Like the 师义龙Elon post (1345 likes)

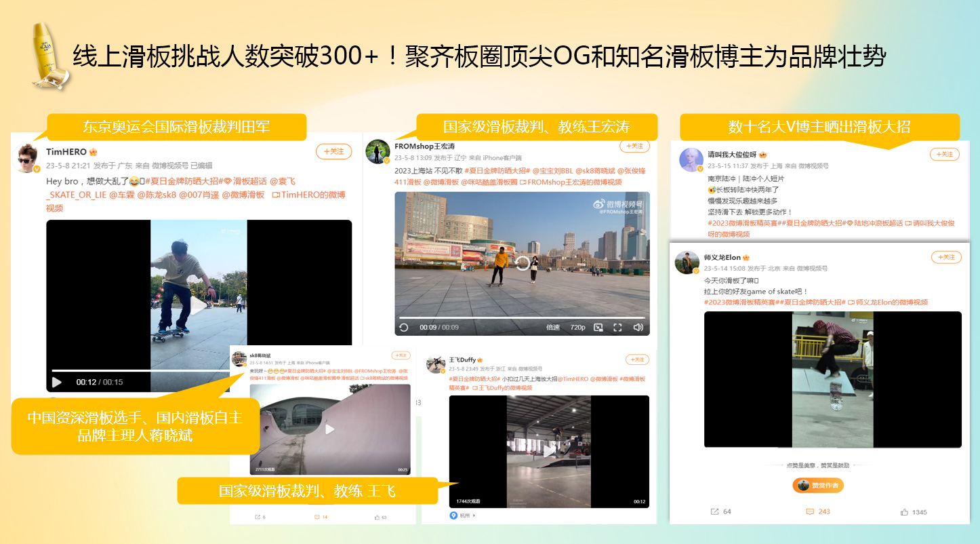point(904,511)
